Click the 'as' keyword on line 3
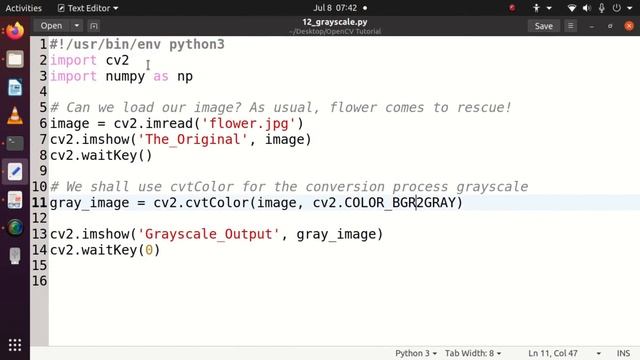 [x=161, y=77]
